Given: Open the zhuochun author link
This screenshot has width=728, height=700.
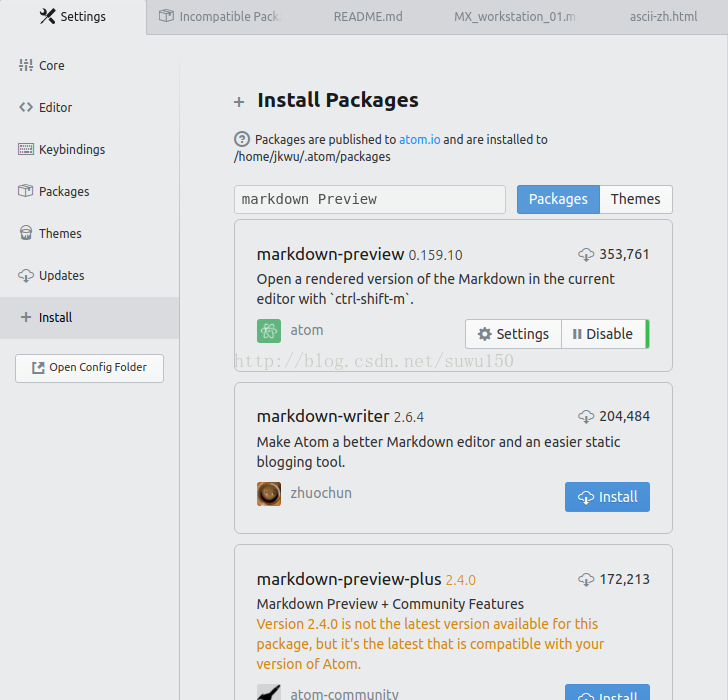Looking at the screenshot, I should click(321, 493).
